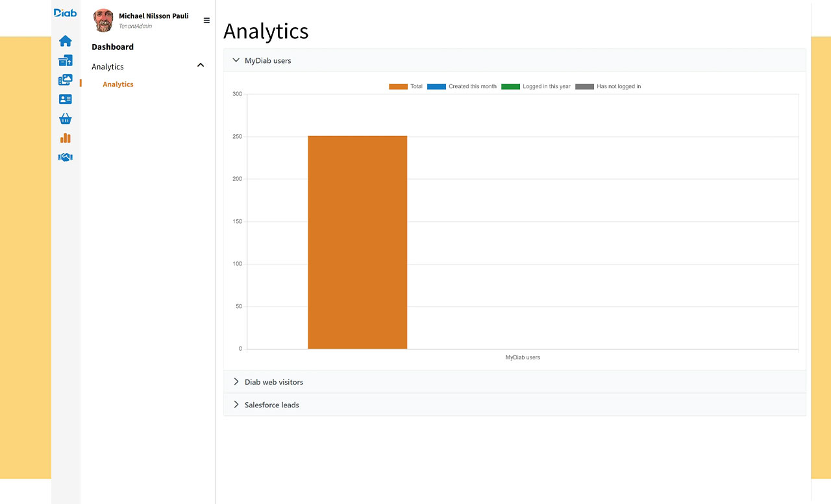Expand the Salesforce leads panel
Image resolution: width=831 pixels, height=504 pixels.
(514, 405)
